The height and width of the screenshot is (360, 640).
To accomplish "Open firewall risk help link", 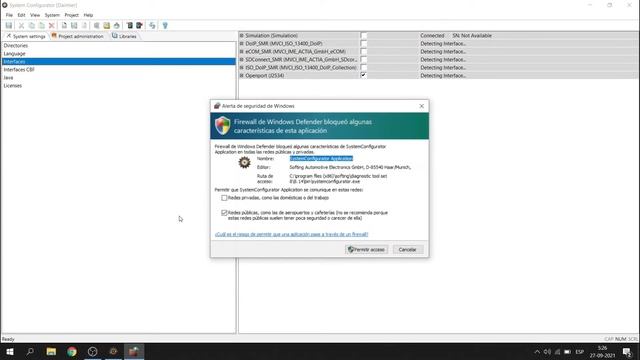I will tap(291, 234).
